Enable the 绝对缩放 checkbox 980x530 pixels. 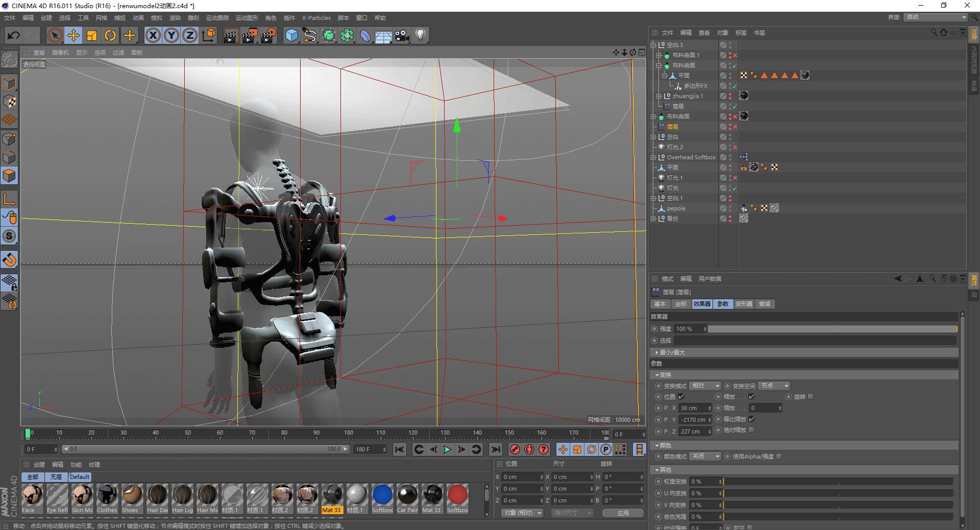(751, 430)
